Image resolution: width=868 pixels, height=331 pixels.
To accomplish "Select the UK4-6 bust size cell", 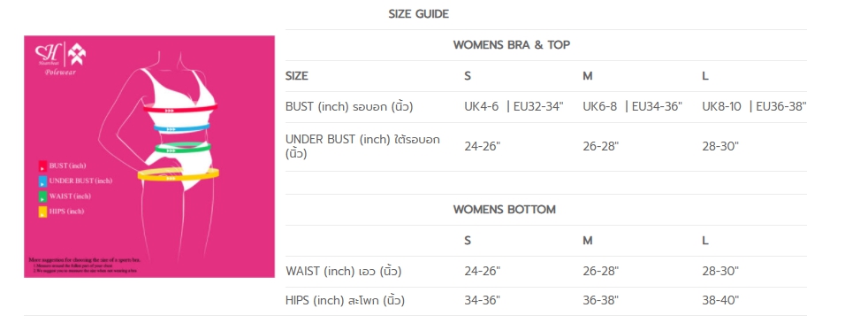I will point(514,106).
